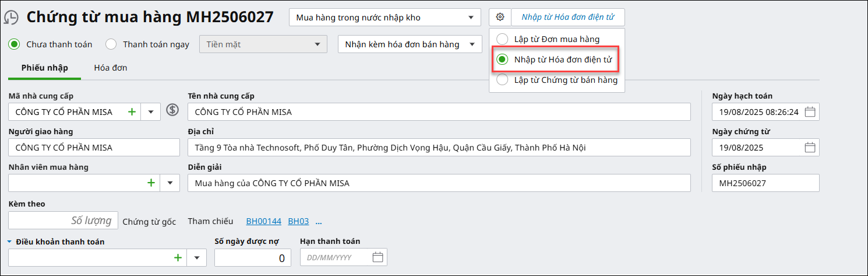
Task: Add a new supplier with green plus
Action: pos(132,111)
